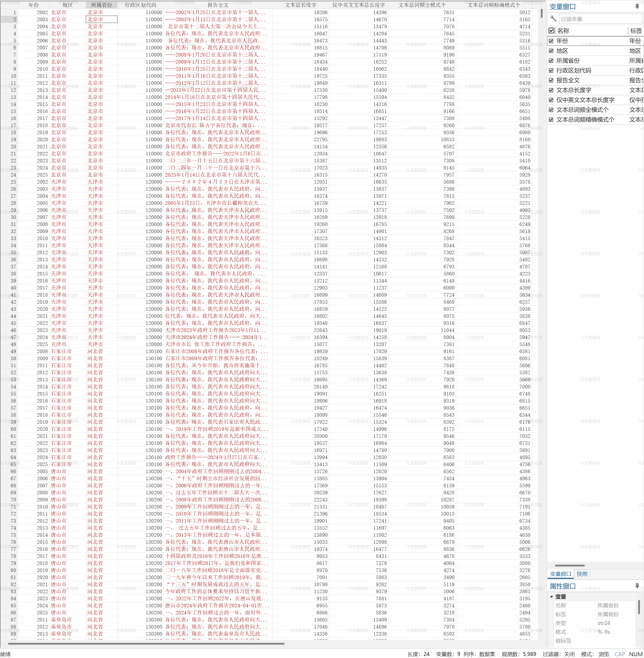Click pin icon of 属性窗口 panel
Viewport: 644px width, 658px height.
click(637, 586)
